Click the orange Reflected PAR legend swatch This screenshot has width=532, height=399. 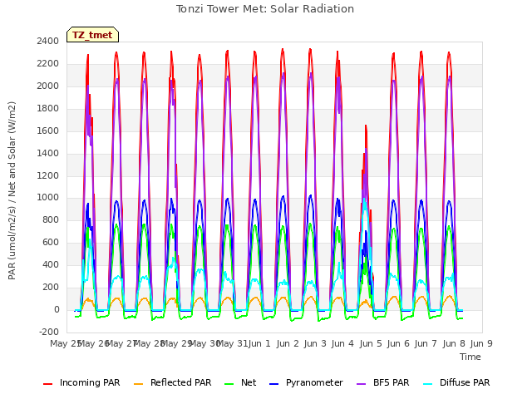point(139,384)
